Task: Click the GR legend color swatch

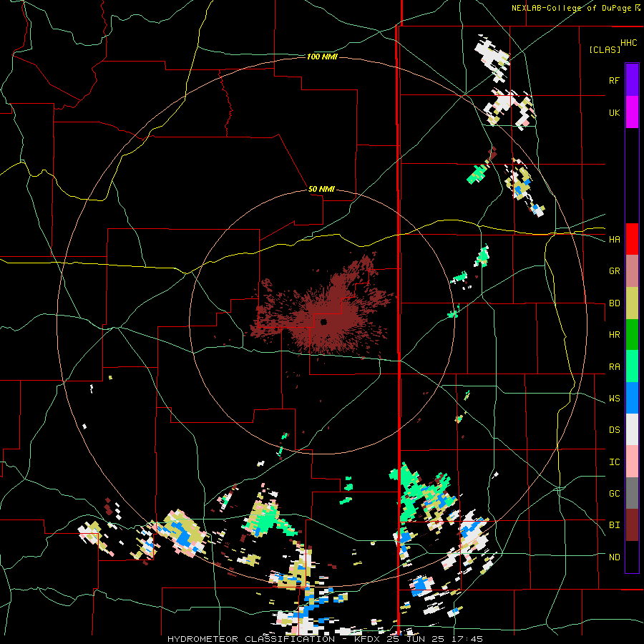Action: point(632,271)
